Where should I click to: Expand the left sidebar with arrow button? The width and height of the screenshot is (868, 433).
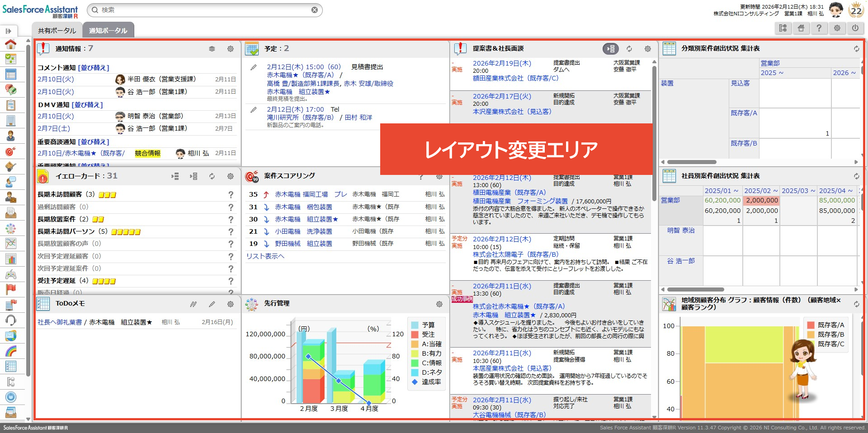tap(9, 31)
